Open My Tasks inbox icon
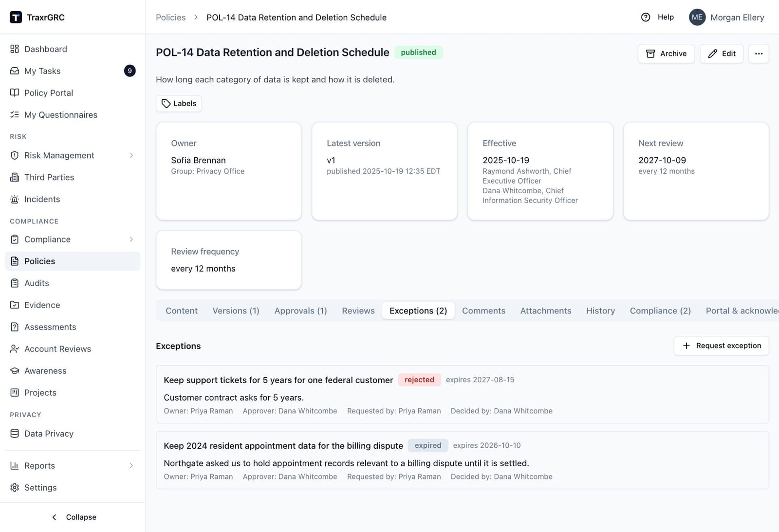The width and height of the screenshot is (779, 532). [x=15, y=71]
